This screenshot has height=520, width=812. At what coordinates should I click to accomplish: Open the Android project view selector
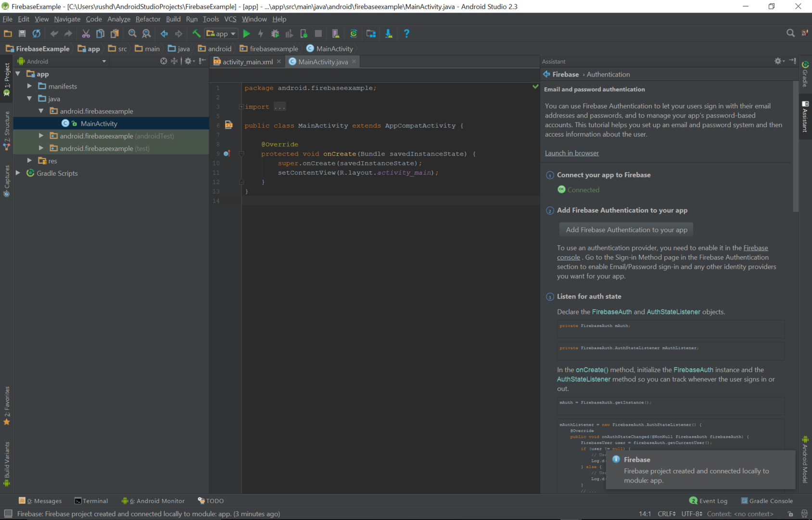[62, 61]
